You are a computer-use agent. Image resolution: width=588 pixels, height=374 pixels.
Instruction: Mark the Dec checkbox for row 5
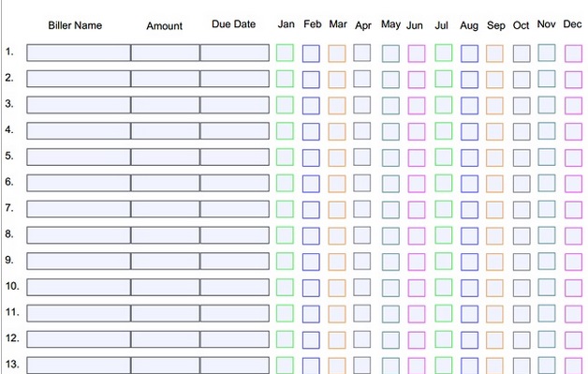click(574, 157)
